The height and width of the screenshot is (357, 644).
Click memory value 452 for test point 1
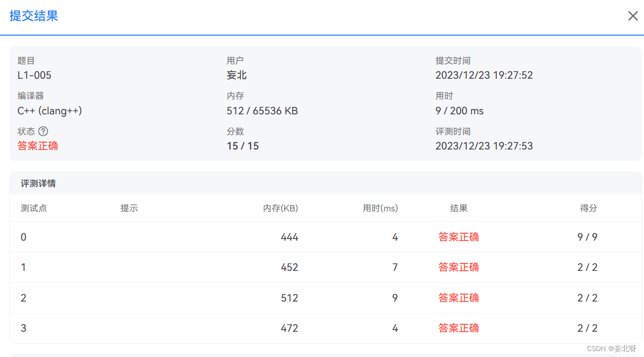click(x=290, y=267)
